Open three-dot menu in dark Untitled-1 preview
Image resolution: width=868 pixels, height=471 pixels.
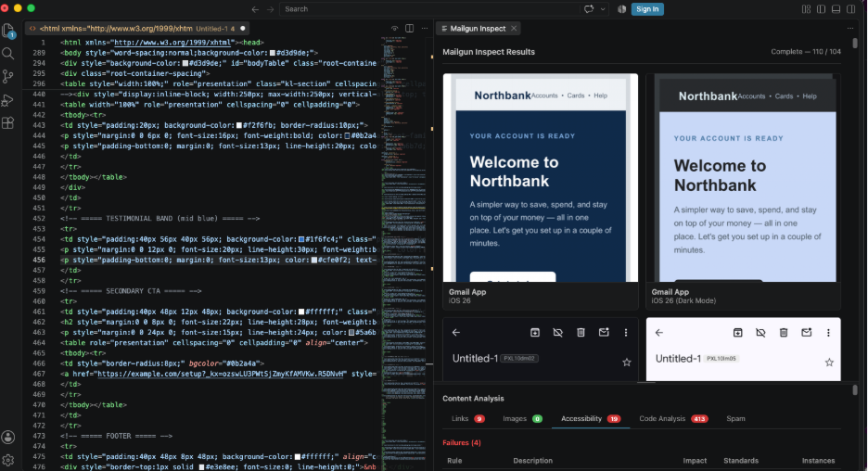[626, 333]
